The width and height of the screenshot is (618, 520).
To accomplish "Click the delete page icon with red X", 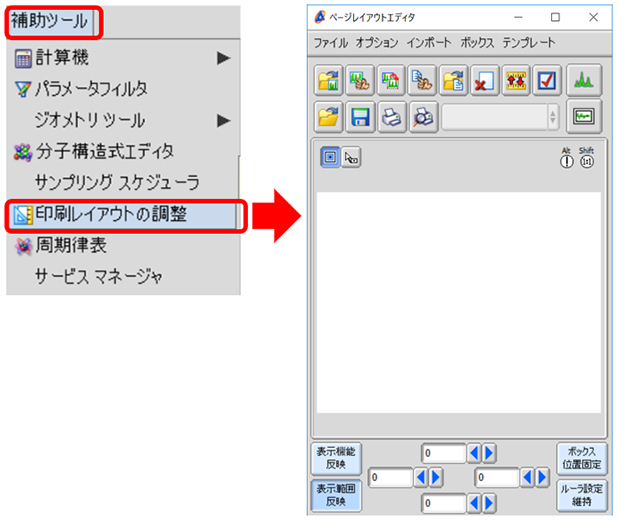I will (483, 81).
